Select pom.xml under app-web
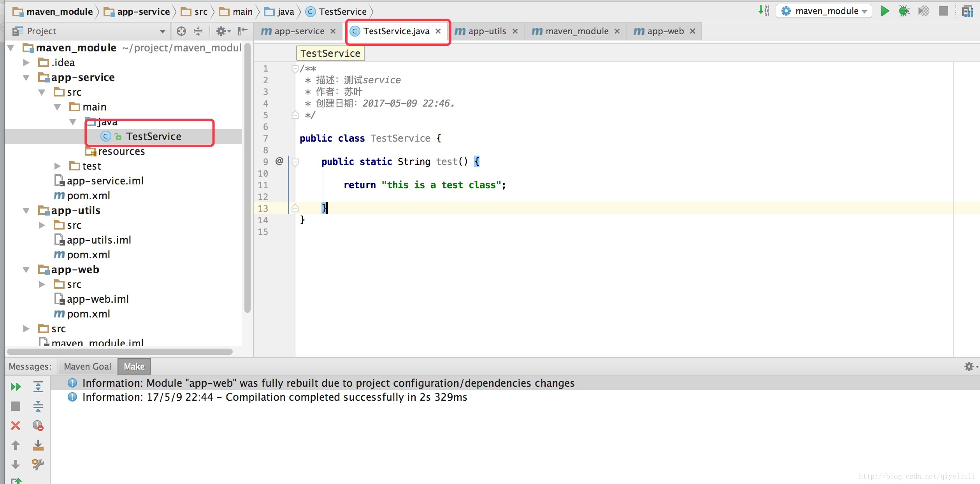Screen dimensions: 980x484 click(x=82, y=314)
